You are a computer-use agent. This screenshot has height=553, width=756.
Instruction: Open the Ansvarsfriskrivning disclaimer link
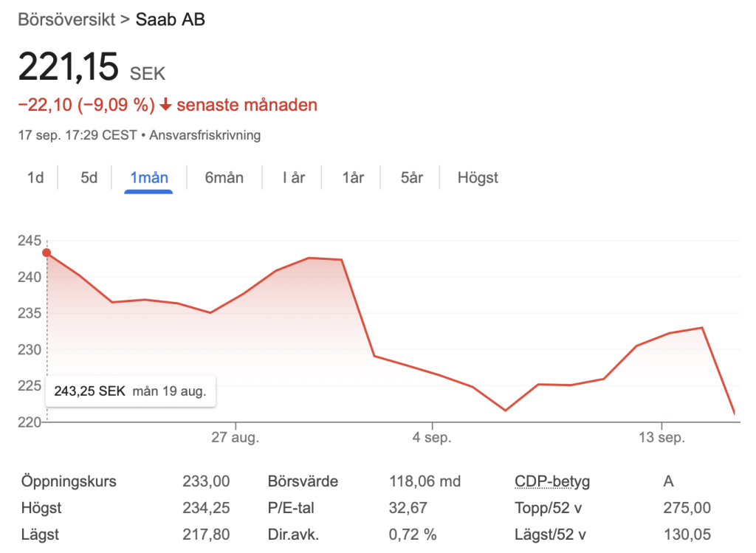pos(205,135)
